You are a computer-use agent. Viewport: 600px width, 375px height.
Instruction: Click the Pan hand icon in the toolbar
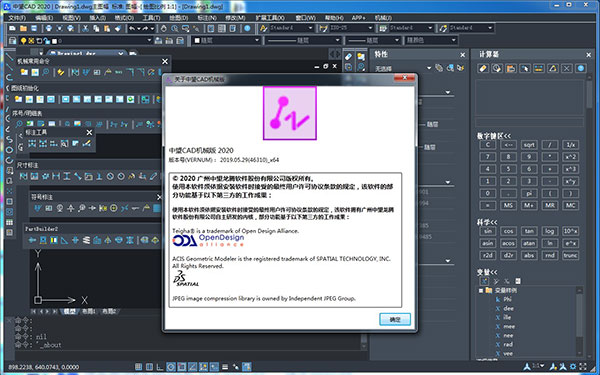click(164, 28)
